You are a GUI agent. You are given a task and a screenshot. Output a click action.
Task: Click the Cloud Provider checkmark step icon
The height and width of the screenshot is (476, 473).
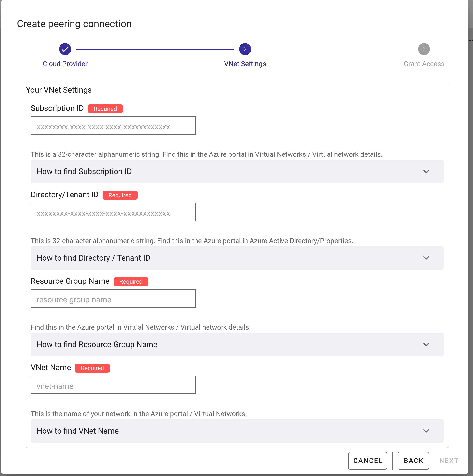coord(65,49)
